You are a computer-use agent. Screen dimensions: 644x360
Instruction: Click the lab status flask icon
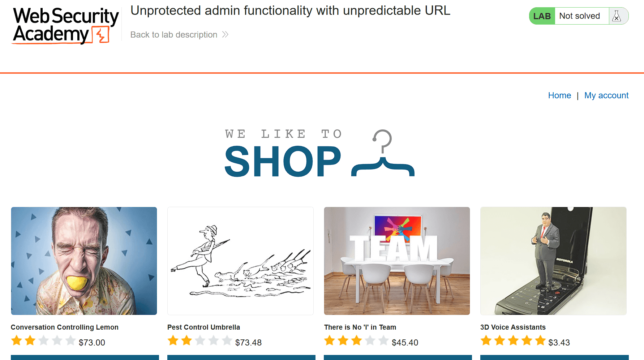[x=617, y=16]
